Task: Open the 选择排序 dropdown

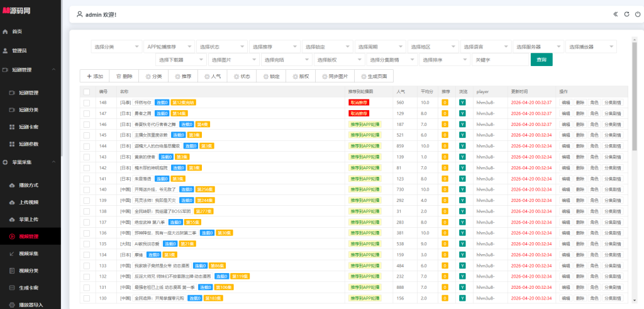Action: (445, 60)
